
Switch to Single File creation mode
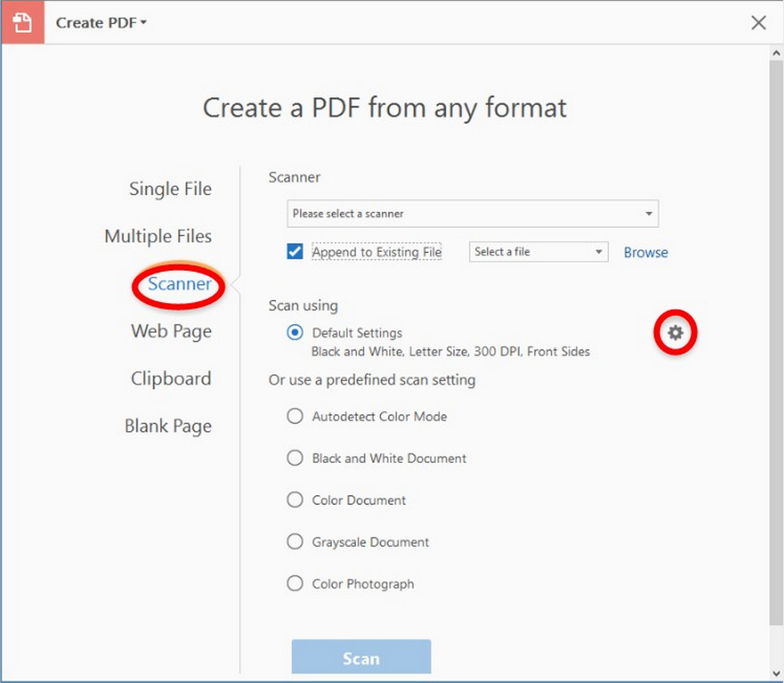[x=170, y=189]
